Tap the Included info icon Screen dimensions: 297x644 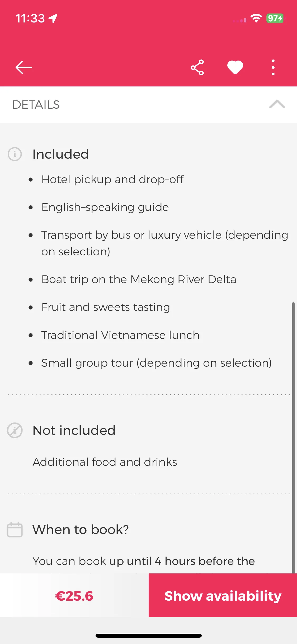coord(15,154)
